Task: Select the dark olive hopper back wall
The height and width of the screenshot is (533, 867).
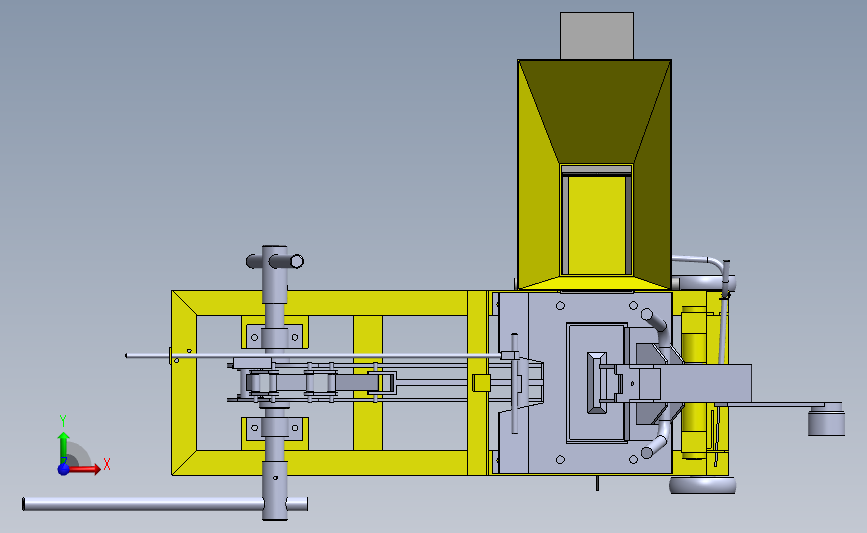Action: tap(594, 111)
